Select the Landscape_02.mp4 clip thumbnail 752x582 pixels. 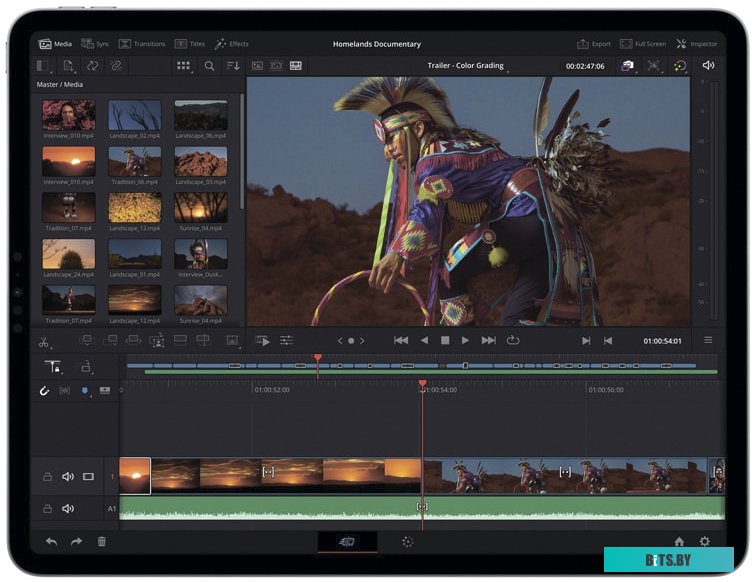135,115
